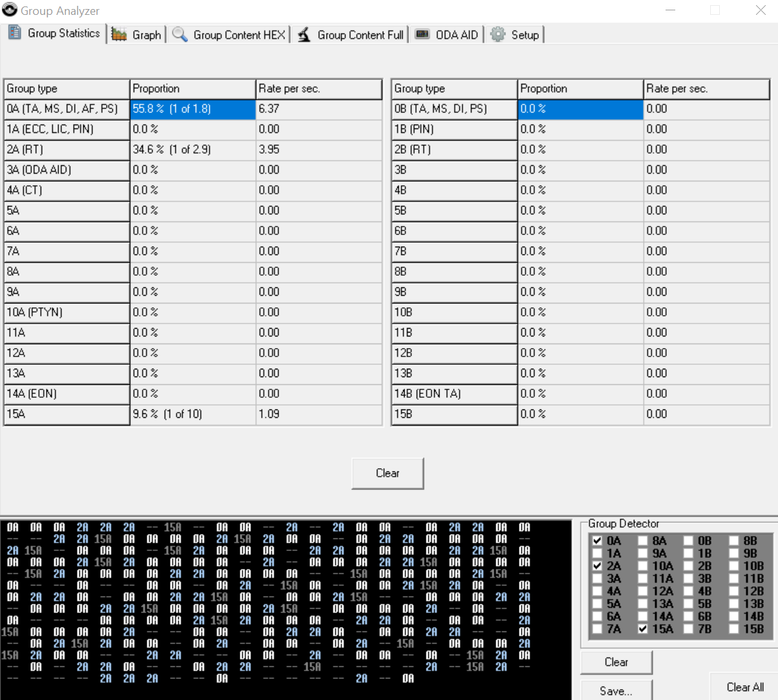Disable the 15A group detector checkbox

[x=643, y=629]
